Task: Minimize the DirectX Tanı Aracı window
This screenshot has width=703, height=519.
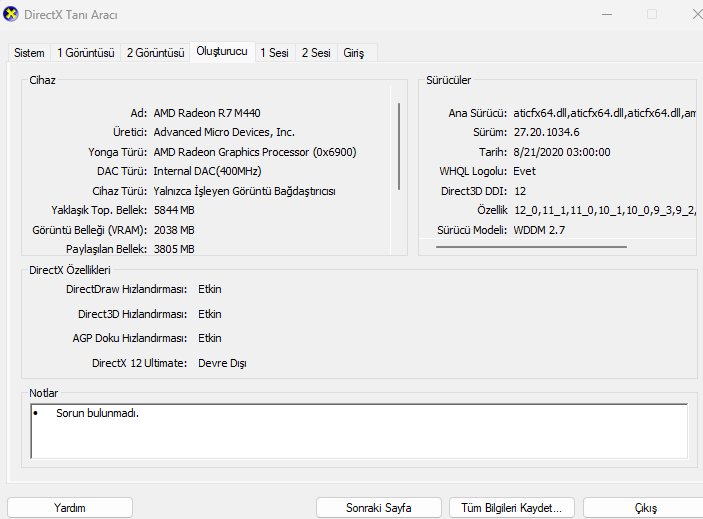Action: click(607, 14)
